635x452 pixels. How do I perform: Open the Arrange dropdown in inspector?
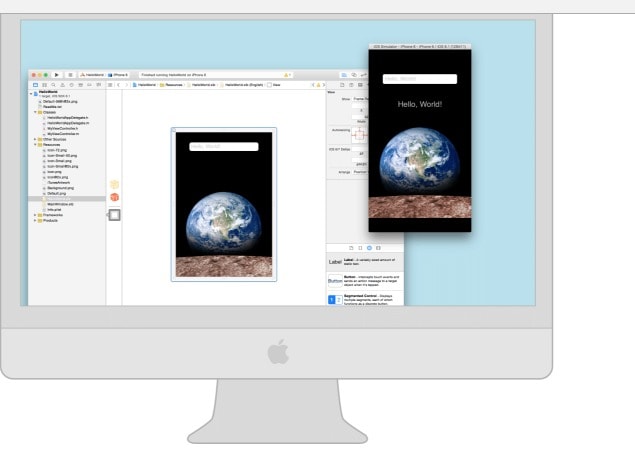(360, 172)
